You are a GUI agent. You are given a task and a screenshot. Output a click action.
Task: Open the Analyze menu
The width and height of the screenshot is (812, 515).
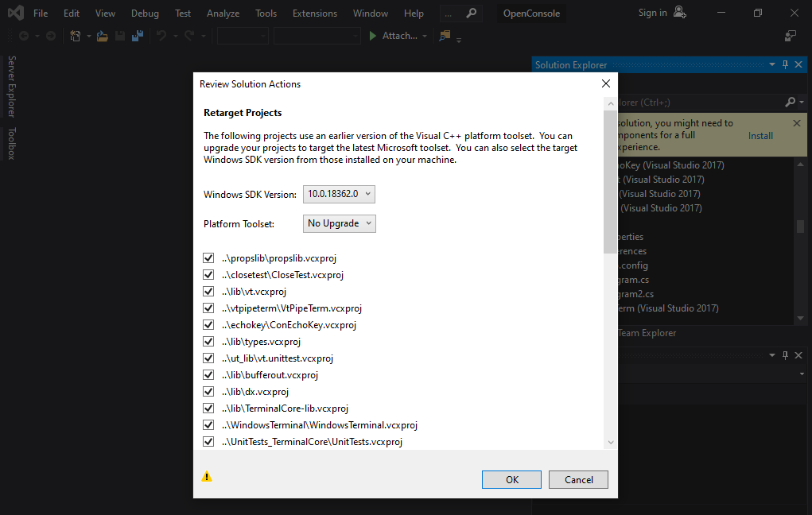(x=223, y=14)
